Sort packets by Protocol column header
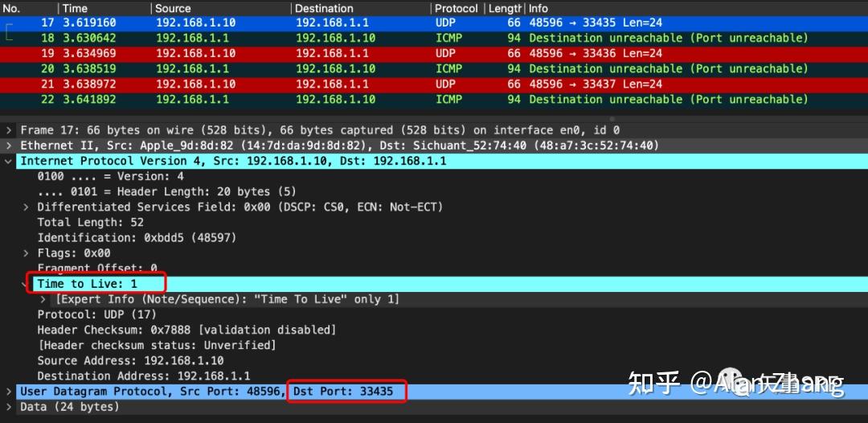868x423 pixels. 456,8
